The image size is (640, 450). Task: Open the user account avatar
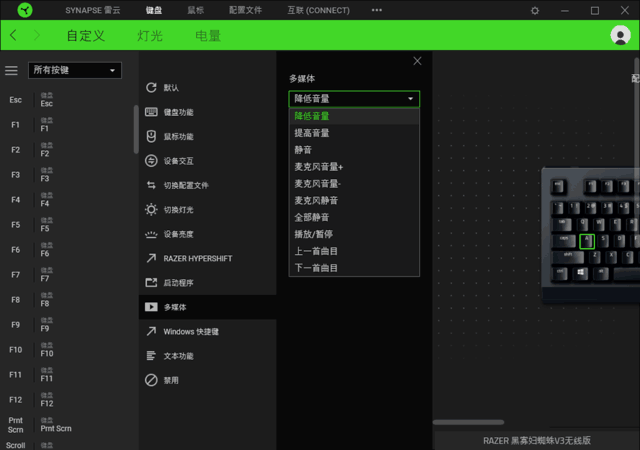(x=620, y=36)
